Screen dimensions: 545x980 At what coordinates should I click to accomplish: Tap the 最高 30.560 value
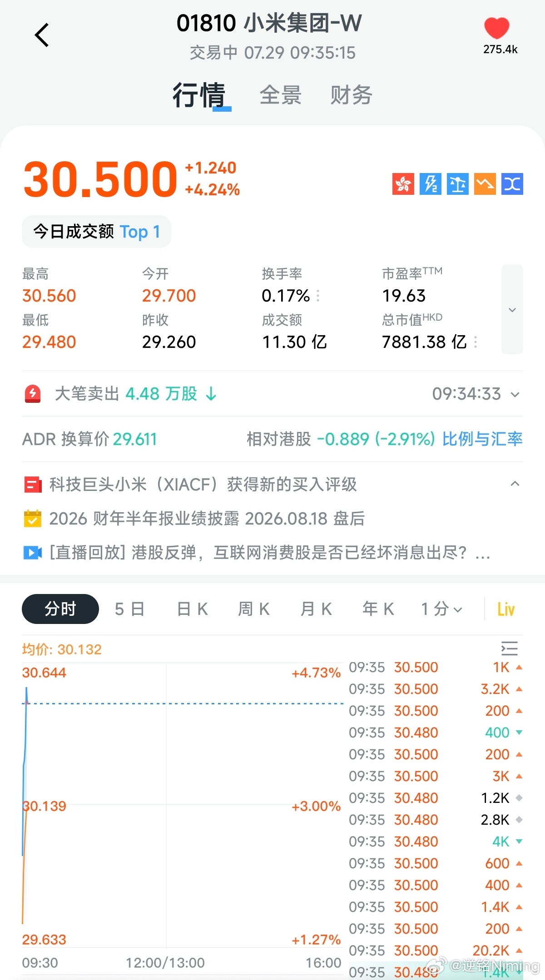(49, 296)
